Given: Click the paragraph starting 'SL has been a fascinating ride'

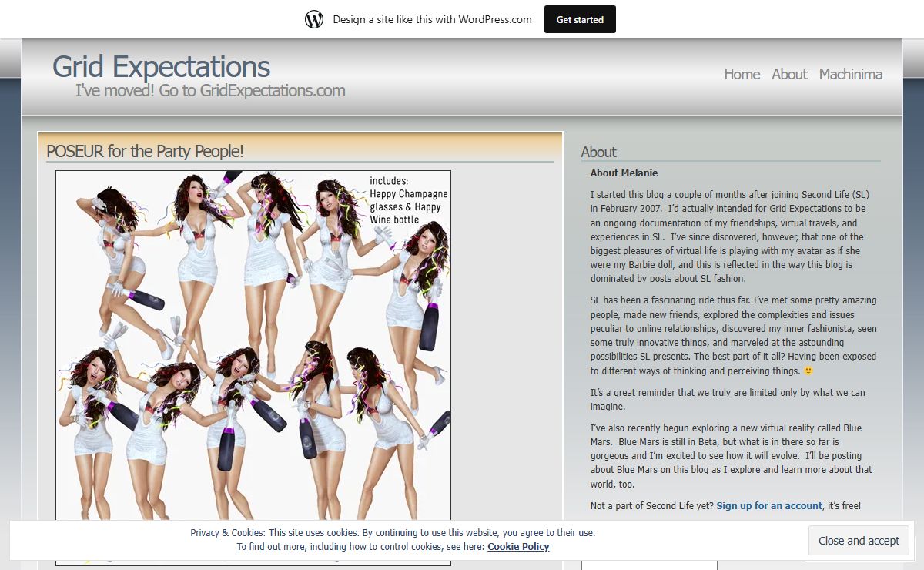Looking at the screenshot, I should (734, 335).
